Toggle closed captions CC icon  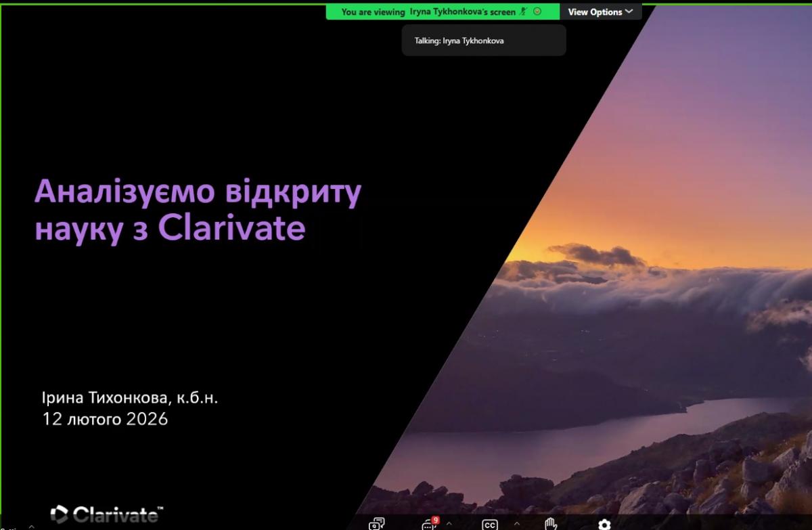489,525
